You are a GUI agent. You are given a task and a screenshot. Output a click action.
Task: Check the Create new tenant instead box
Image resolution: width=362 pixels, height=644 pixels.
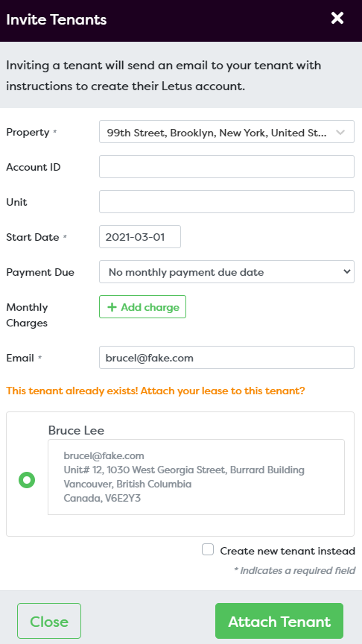tap(208, 549)
